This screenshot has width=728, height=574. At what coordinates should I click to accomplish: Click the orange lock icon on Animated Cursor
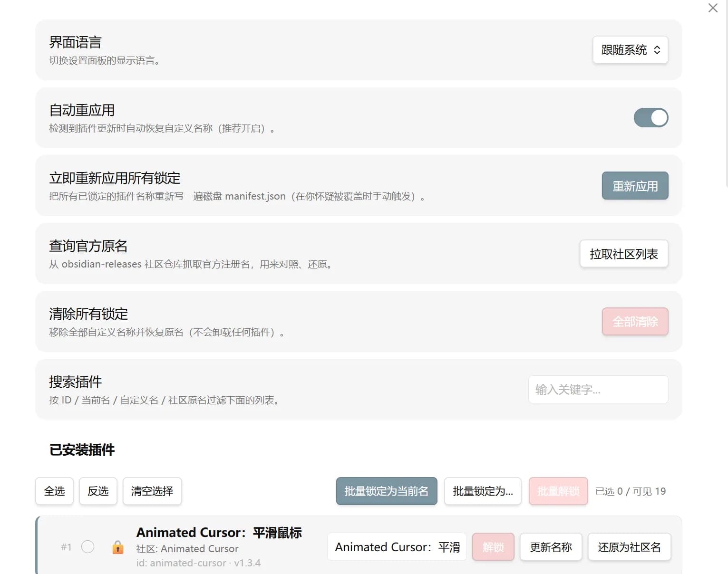[118, 547]
